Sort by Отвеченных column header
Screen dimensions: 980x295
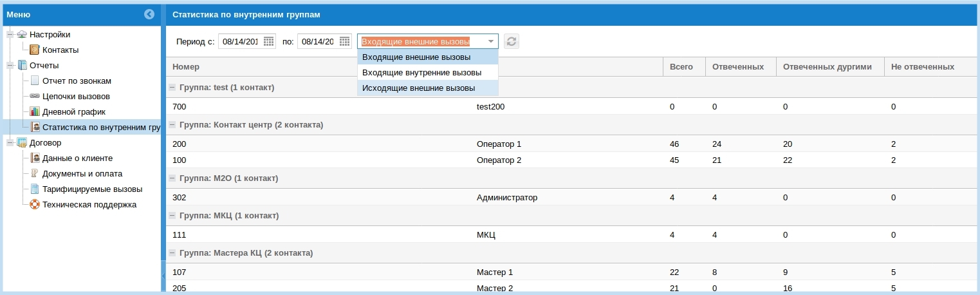click(737, 66)
